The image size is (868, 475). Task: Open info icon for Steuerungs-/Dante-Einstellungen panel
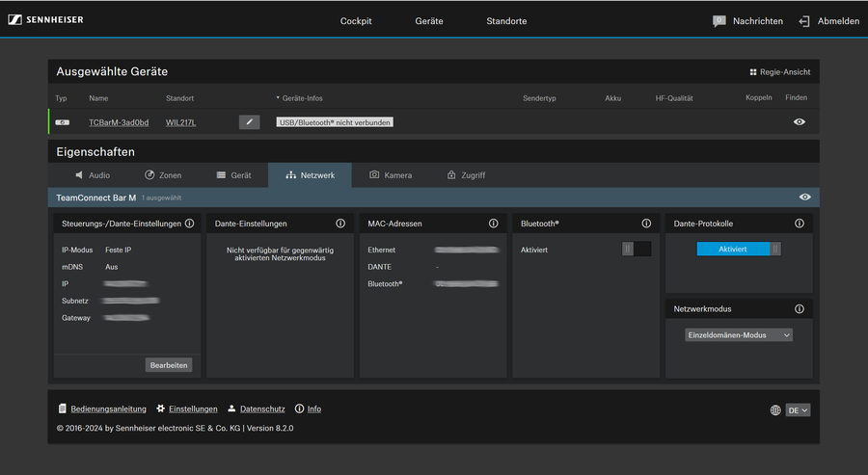[189, 224]
